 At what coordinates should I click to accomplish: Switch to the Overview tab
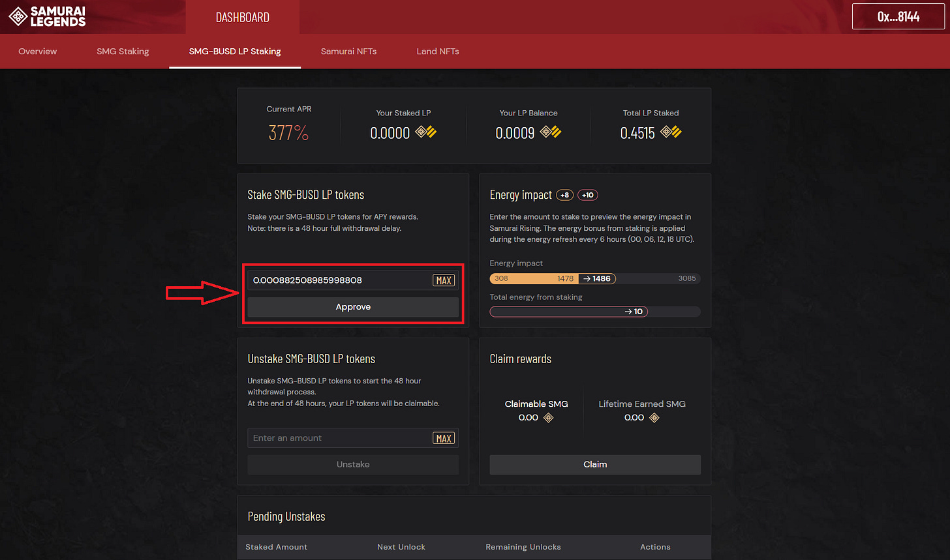(x=38, y=51)
